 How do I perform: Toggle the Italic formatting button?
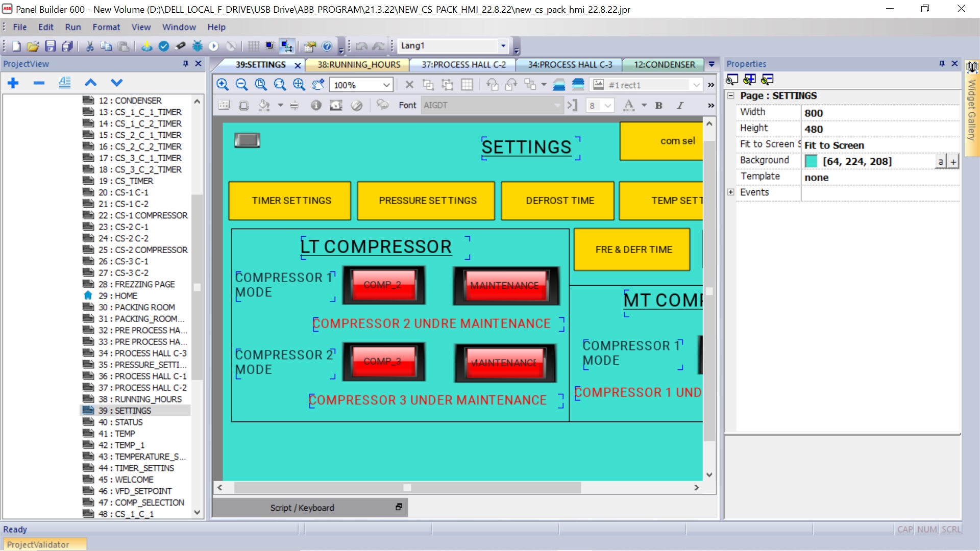coord(680,106)
